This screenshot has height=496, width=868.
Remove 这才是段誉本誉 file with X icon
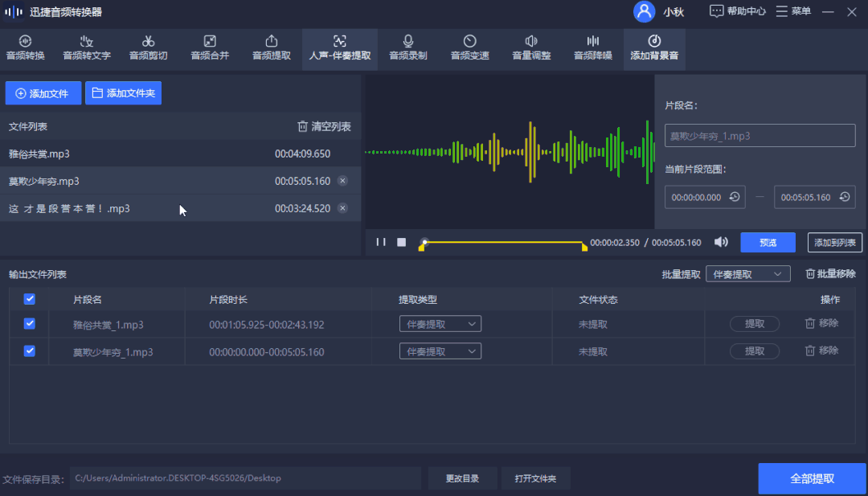[x=342, y=208]
